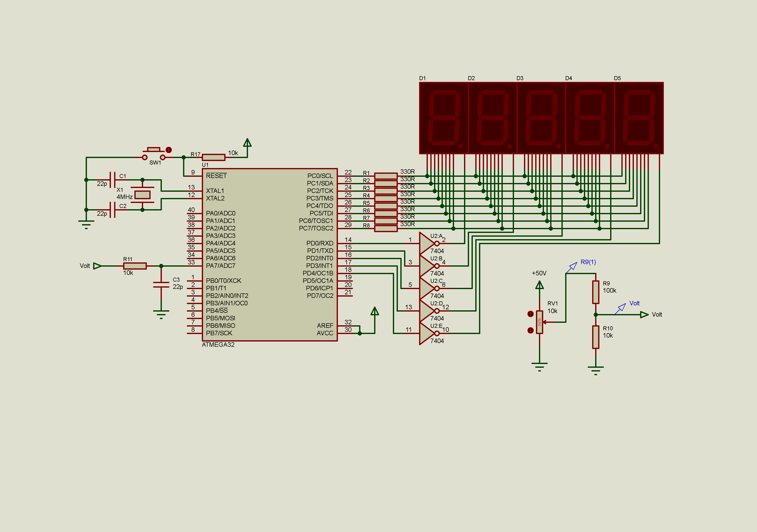Select the X1 4MHz crystal
Viewport: 757px width, 532px height.
pos(142,195)
